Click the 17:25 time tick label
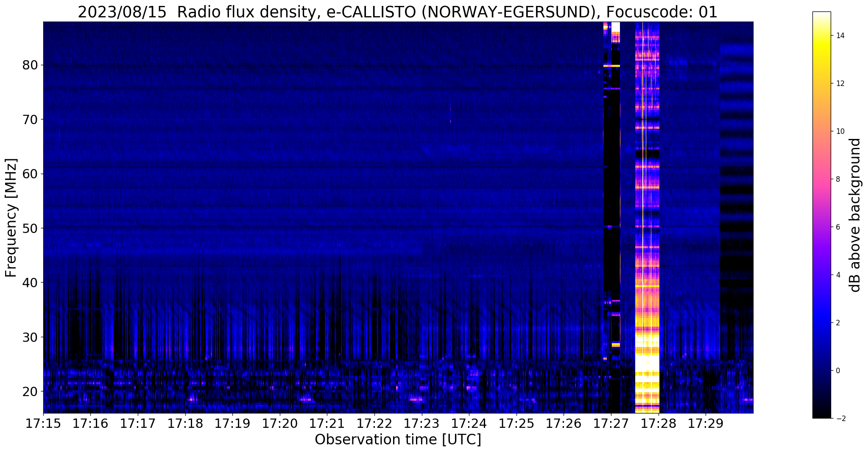This screenshot has width=868, height=452. coord(516,424)
